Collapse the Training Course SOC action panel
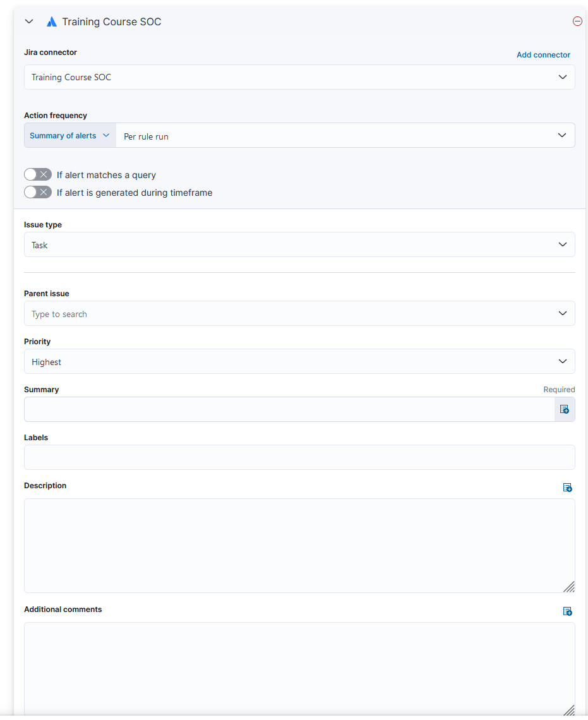The height and width of the screenshot is (720, 588). point(29,21)
